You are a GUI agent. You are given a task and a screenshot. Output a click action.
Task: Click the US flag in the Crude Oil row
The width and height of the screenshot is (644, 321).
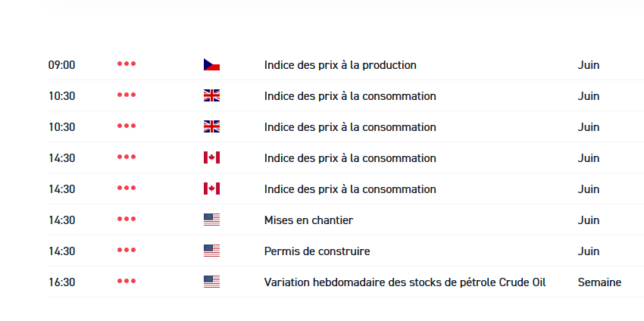[211, 282]
